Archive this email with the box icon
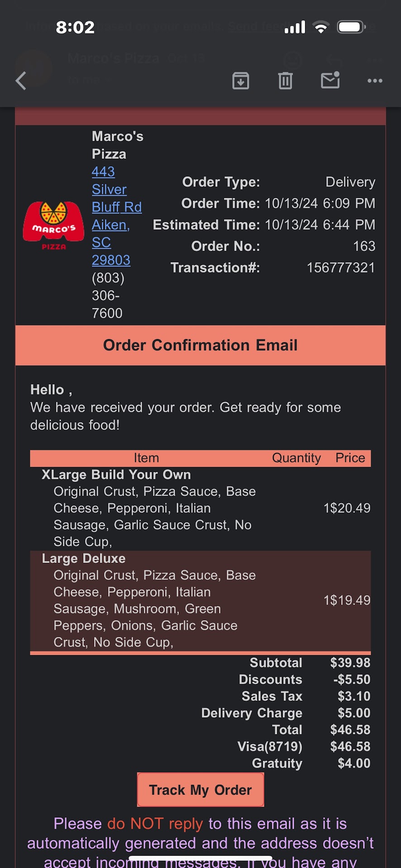This screenshot has width=401, height=868. coord(240,81)
